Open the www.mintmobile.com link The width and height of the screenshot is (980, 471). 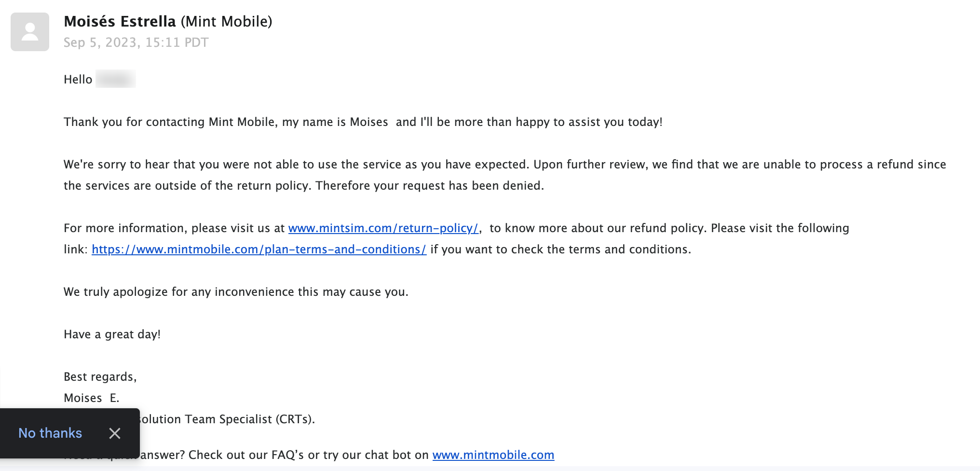pos(493,455)
